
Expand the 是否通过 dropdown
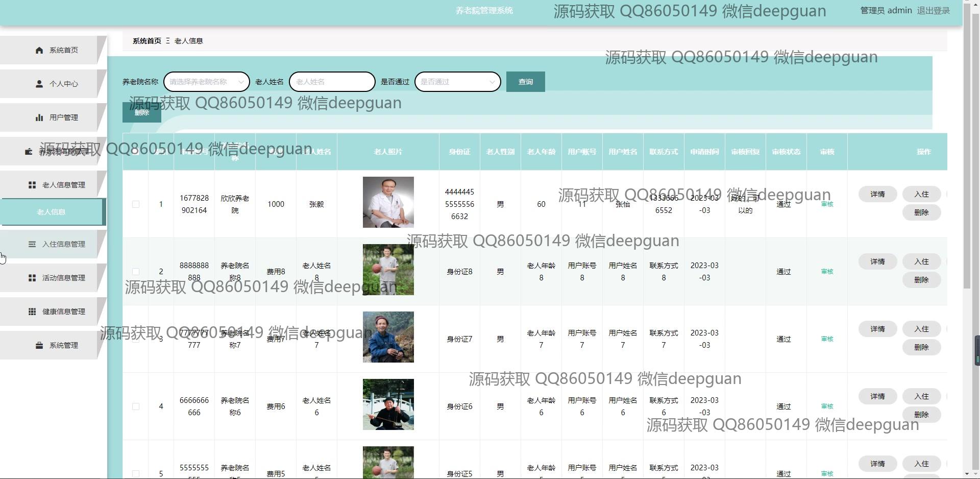click(457, 82)
